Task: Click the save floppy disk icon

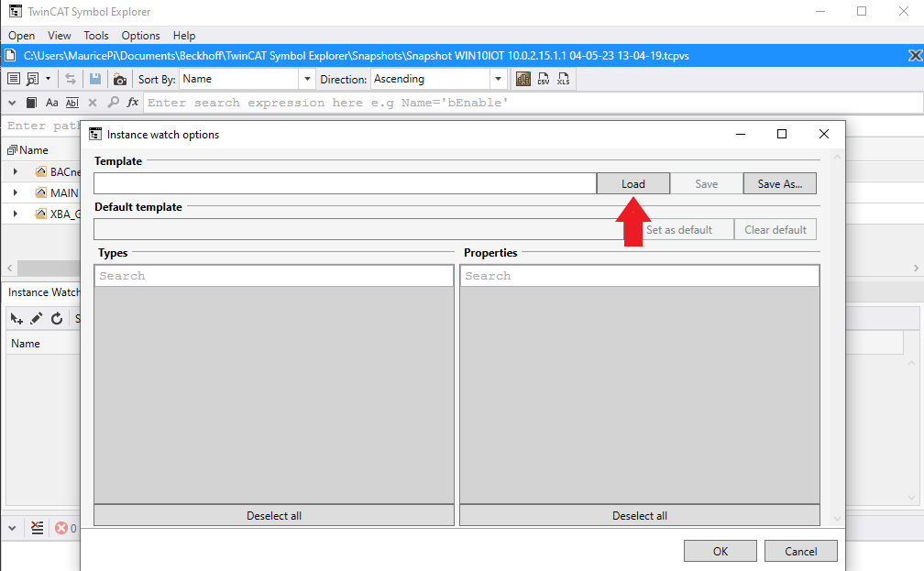Action: [95, 79]
